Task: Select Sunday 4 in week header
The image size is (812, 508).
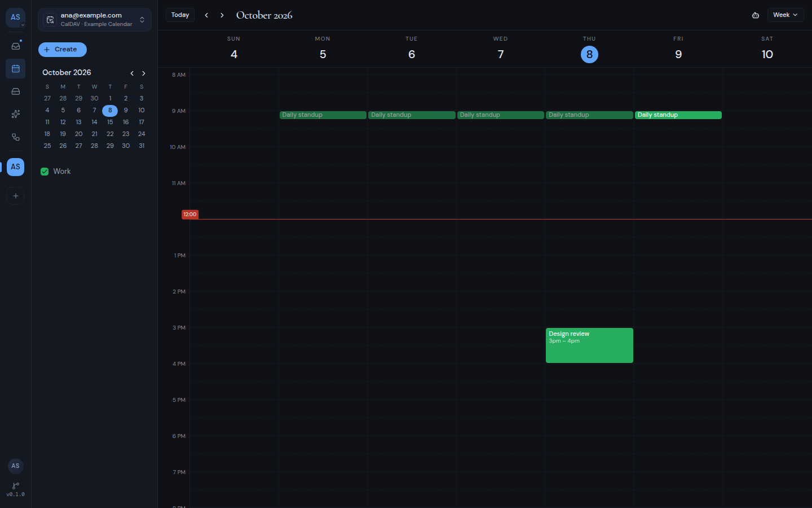Action: (x=234, y=54)
